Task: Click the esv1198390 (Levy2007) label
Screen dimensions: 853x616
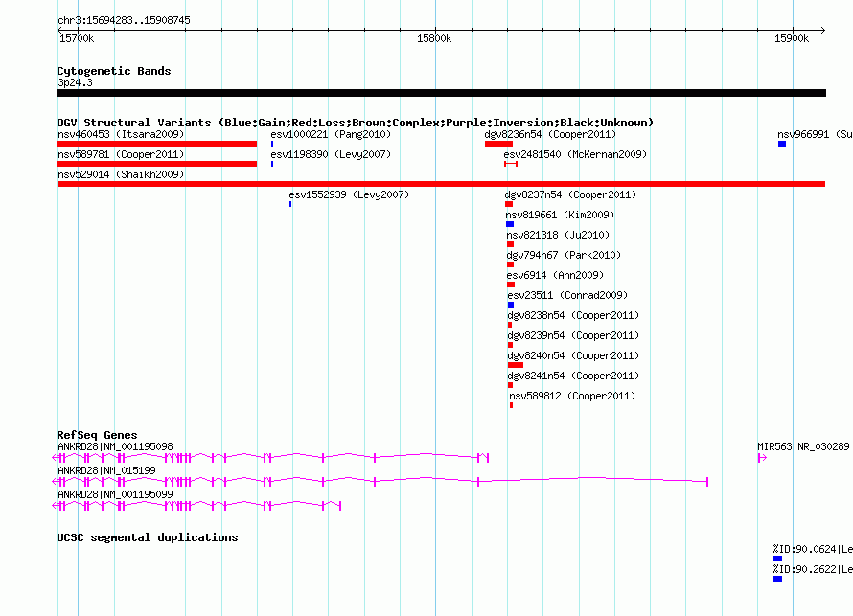Action: 331,154
